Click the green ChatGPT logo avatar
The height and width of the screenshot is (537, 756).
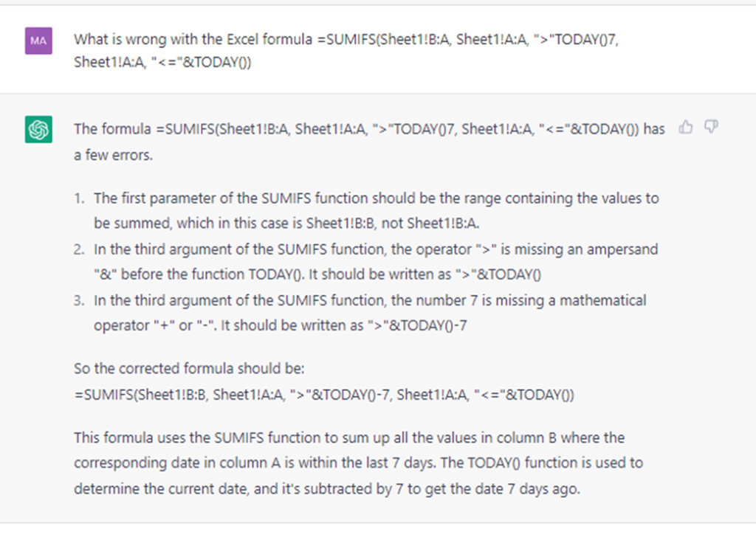[x=38, y=130]
